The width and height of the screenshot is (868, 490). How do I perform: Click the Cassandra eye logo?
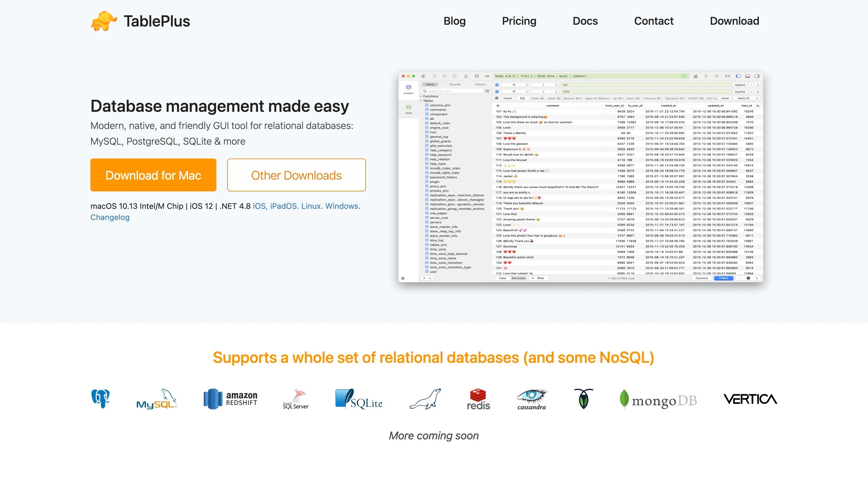532,399
